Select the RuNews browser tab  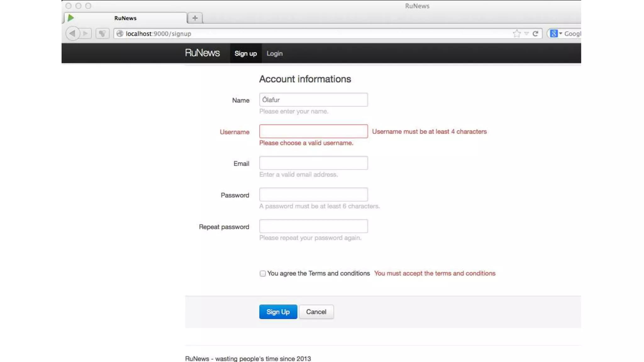click(125, 18)
